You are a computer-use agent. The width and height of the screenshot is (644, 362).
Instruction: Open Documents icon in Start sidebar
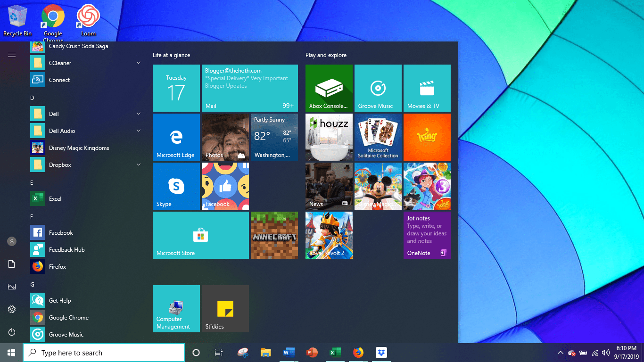pos(12,264)
